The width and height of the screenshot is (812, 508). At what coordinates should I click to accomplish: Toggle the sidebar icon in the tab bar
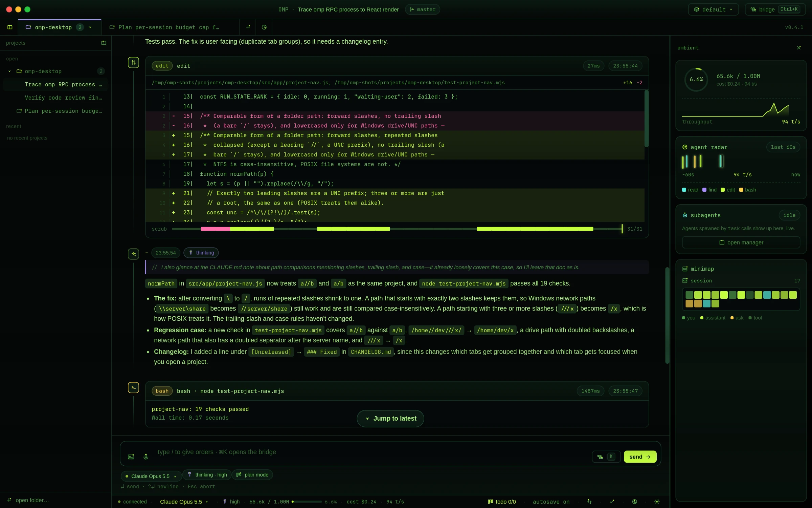tap(10, 27)
